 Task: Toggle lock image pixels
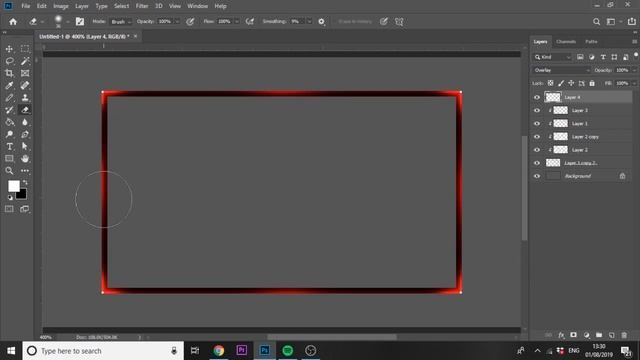point(561,83)
